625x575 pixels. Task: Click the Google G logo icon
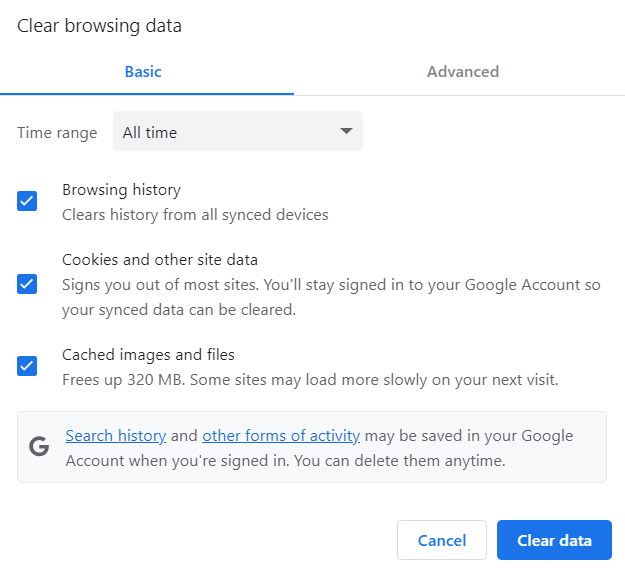[39, 447]
